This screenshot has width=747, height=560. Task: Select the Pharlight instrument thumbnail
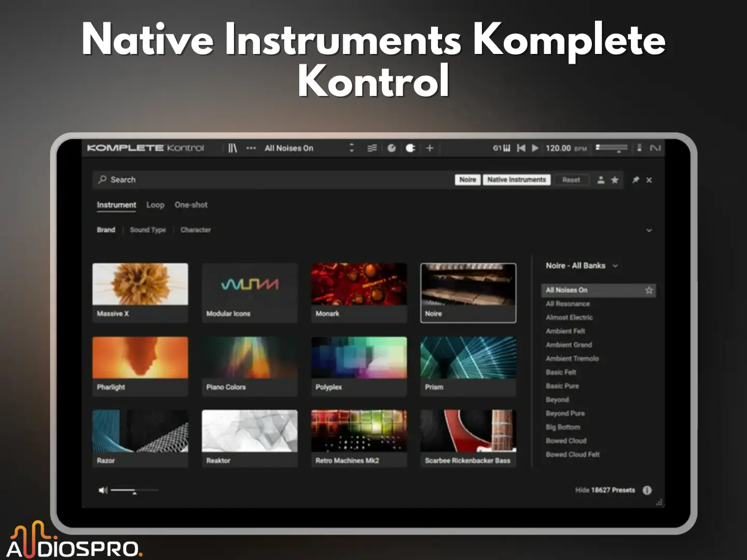[x=140, y=366]
